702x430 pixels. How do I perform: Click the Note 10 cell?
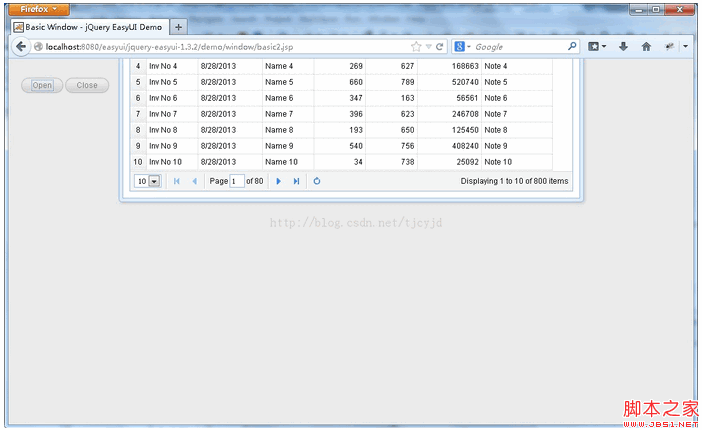tap(517, 162)
